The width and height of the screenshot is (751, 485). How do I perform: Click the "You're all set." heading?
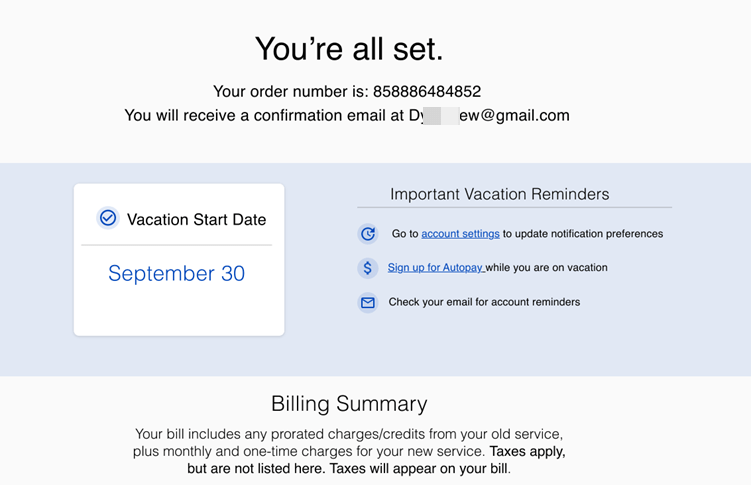pos(349,49)
